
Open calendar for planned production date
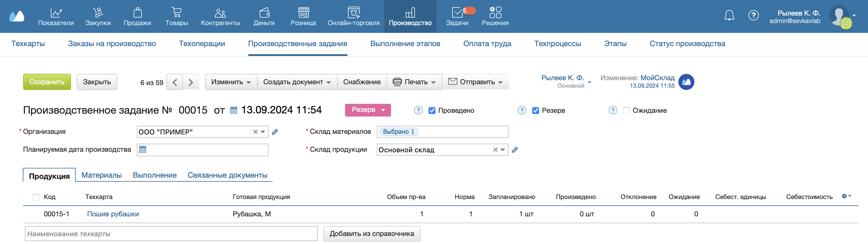coord(143,149)
